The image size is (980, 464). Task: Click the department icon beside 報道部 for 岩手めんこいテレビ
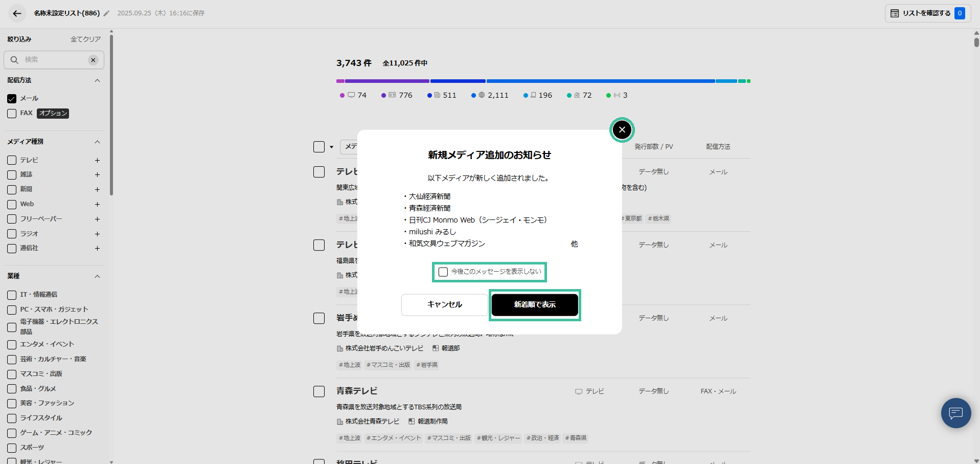435,348
